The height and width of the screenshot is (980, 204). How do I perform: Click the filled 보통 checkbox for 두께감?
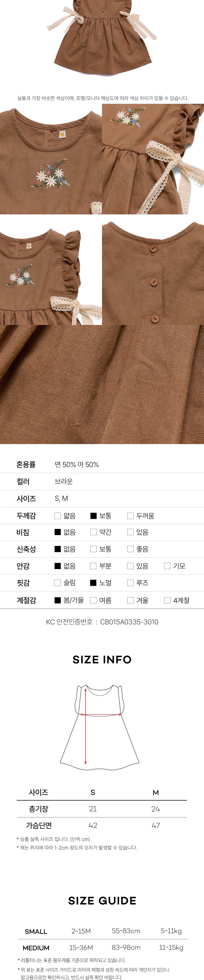click(x=93, y=516)
